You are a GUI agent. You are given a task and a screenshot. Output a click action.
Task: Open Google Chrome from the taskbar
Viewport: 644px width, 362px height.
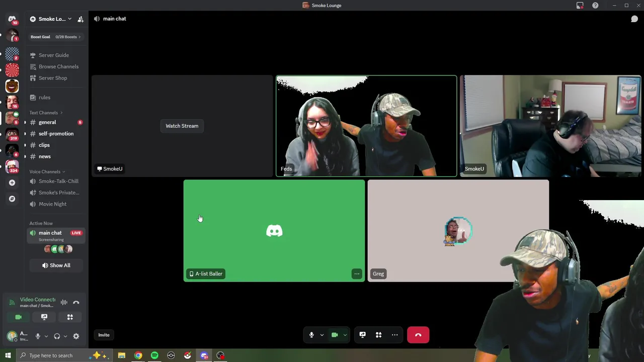point(138,355)
